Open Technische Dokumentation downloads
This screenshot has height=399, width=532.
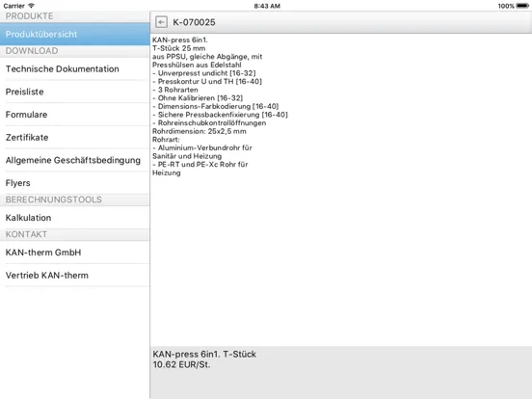click(74, 68)
